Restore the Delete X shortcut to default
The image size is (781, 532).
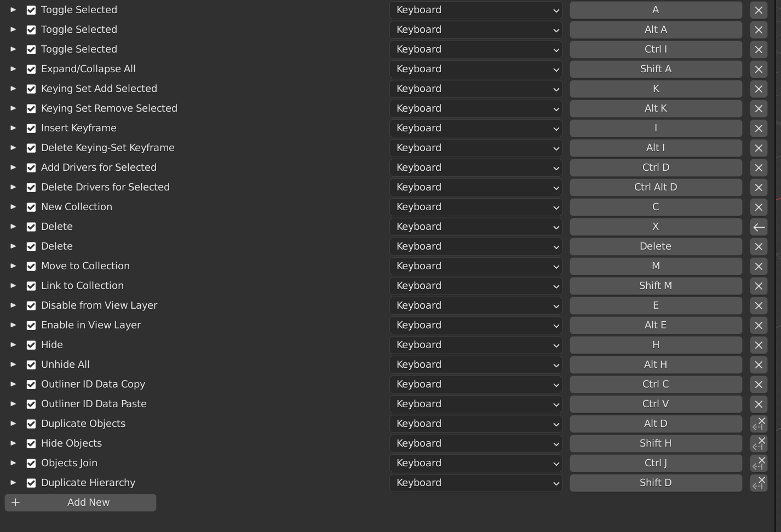tap(759, 227)
